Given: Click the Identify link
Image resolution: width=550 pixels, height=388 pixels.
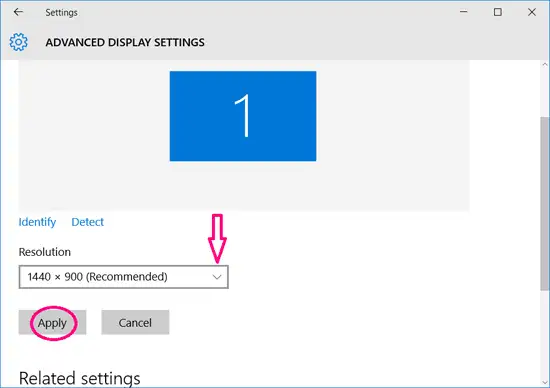Looking at the screenshot, I should pyautogui.click(x=37, y=222).
